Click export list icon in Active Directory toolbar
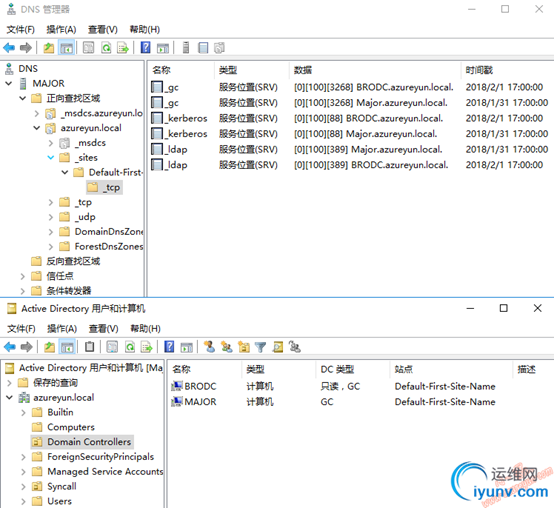The image size is (554, 508). coord(146,347)
